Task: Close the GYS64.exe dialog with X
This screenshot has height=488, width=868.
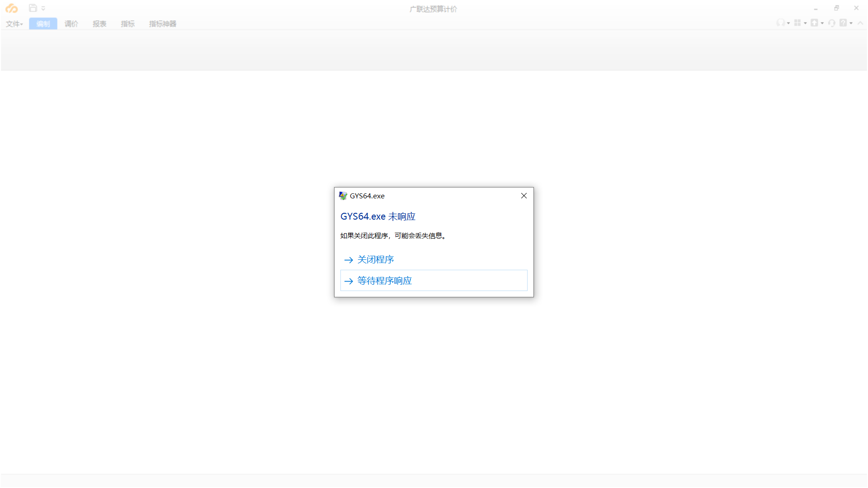Action: pos(524,196)
